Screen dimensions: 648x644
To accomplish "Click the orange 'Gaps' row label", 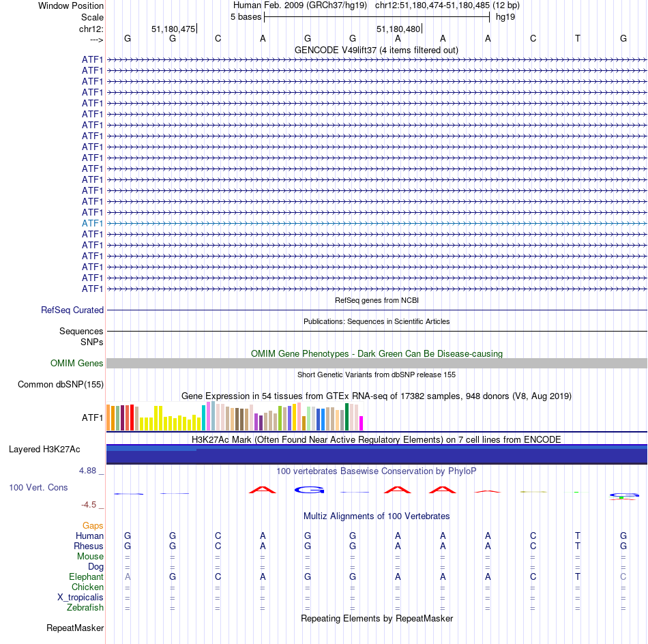I will coord(93,526).
